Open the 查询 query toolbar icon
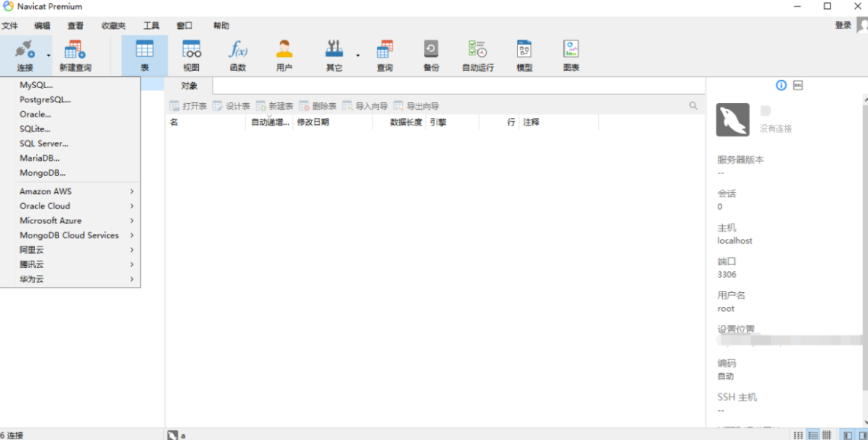868x440 pixels. click(385, 49)
